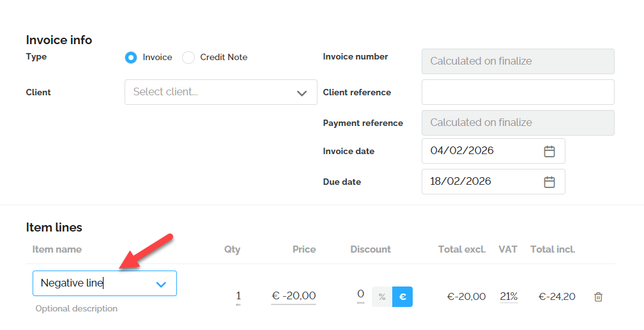Add an optional description to item
Viewport: 644px width, 330px height.
(x=77, y=309)
